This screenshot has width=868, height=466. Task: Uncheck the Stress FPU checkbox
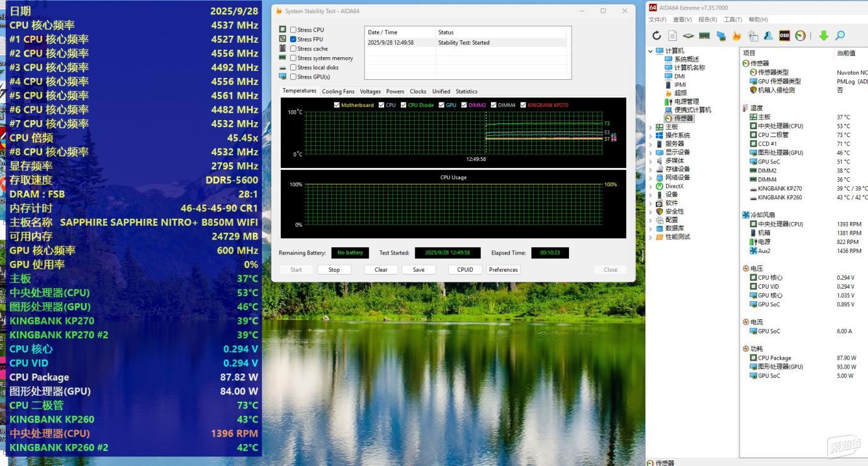[293, 39]
